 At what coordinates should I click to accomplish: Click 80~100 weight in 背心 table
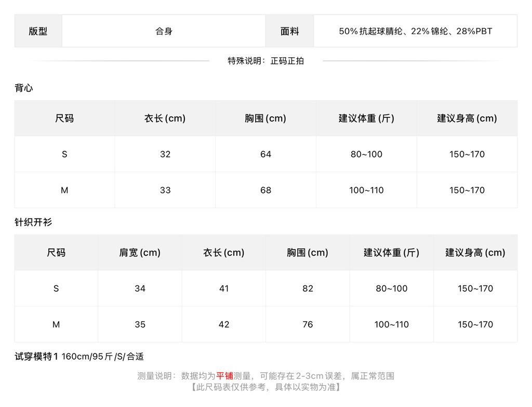point(366,154)
